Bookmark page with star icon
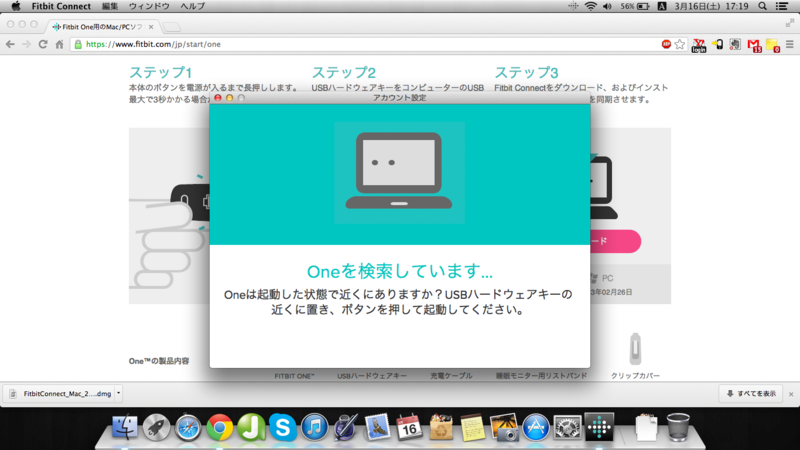 coord(680,44)
